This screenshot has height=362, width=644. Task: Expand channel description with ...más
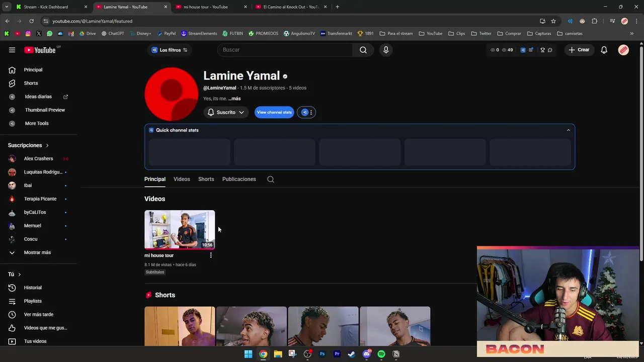234,99
